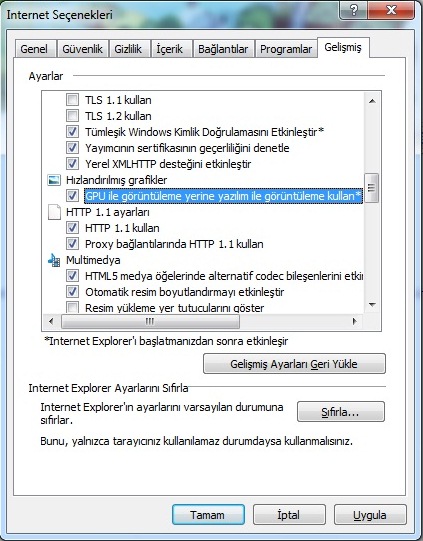Click the help question mark button
Image resolution: width=423 pixels, height=541 pixels.
coord(353,10)
